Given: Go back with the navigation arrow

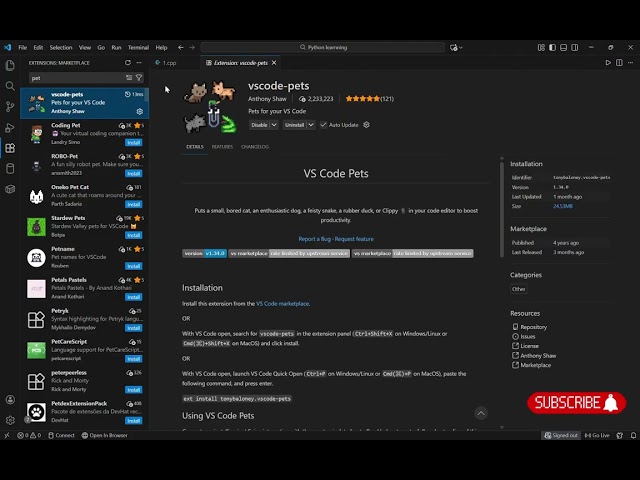Looking at the screenshot, I should (180, 47).
